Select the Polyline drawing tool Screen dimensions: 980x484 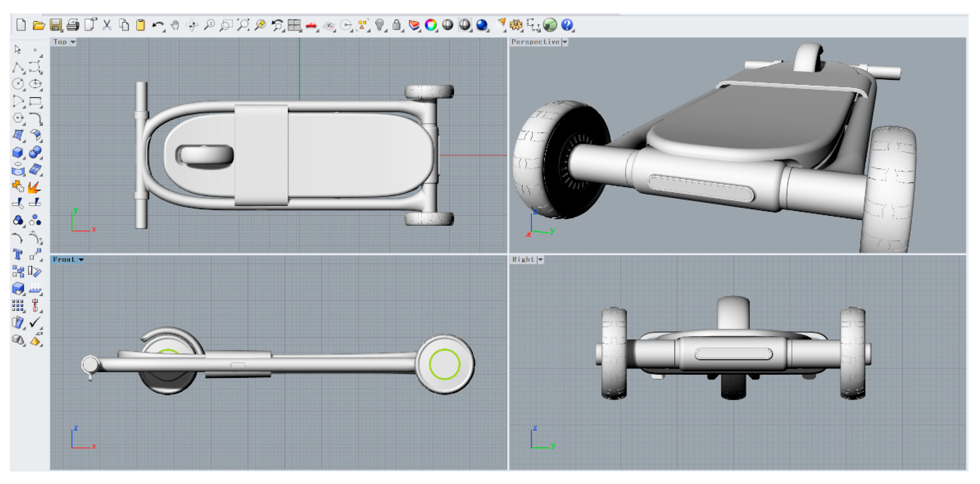[17, 67]
